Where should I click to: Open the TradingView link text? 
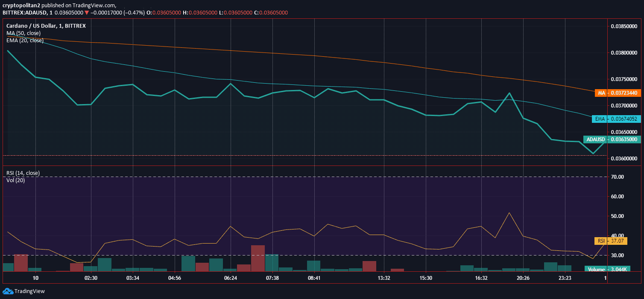pyautogui.click(x=29, y=291)
